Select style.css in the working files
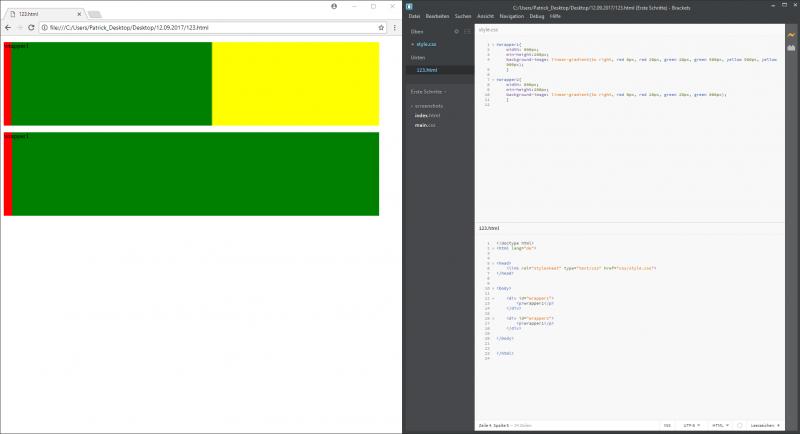 427,45
